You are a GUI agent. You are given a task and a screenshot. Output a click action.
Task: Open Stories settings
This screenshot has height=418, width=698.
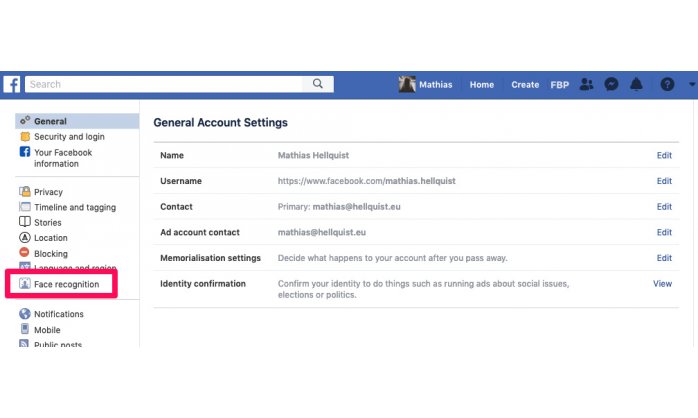[x=48, y=223]
